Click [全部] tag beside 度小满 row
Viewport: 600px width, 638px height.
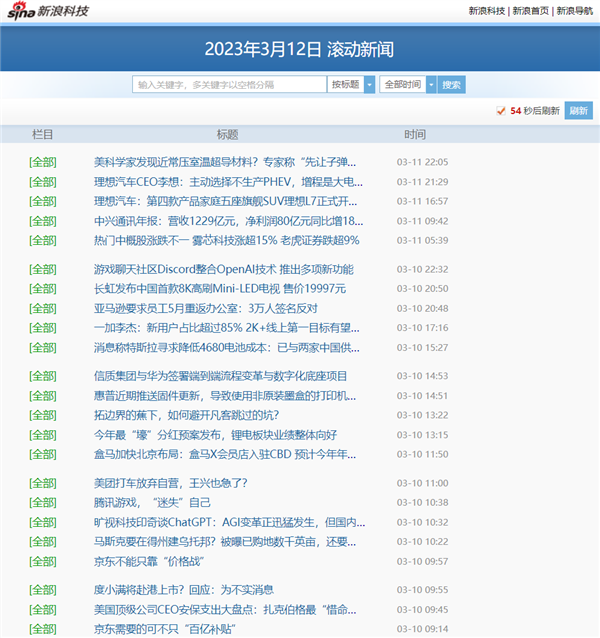43,590
